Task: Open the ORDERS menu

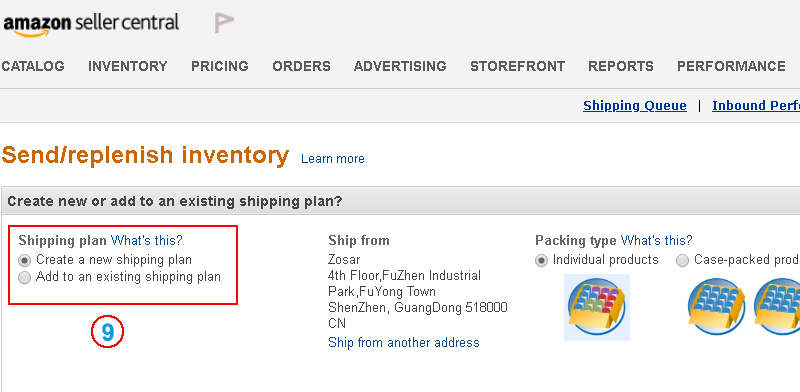Action: pos(302,66)
